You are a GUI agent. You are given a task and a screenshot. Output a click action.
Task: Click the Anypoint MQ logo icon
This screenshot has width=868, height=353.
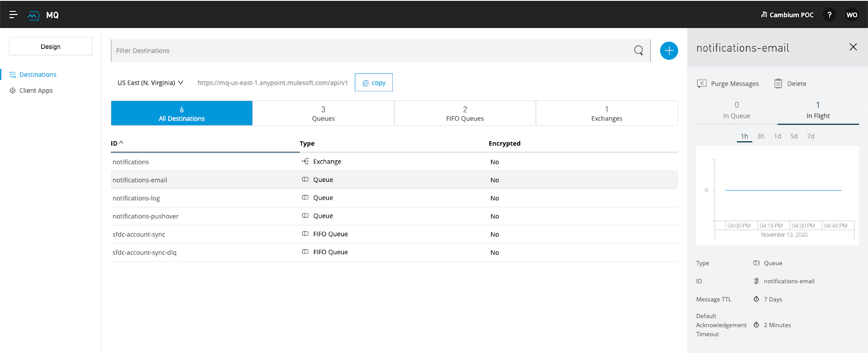pos(34,15)
